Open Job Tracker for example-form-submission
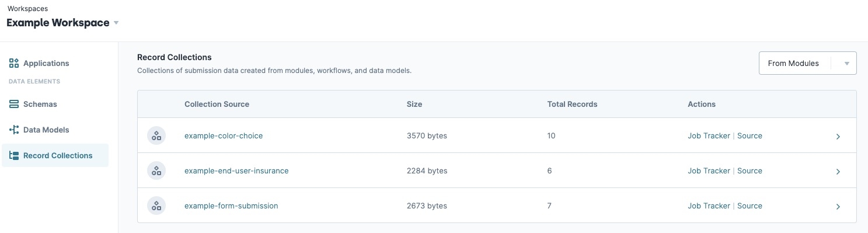Screen dimensions: 868x233 tap(709, 206)
